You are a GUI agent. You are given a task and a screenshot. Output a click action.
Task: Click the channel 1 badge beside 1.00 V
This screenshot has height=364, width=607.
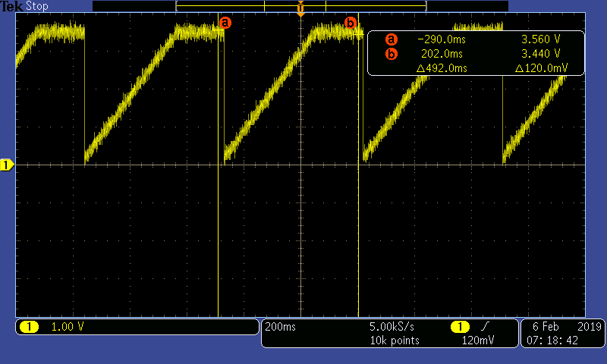pyautogui.click(x=29, y=327)
